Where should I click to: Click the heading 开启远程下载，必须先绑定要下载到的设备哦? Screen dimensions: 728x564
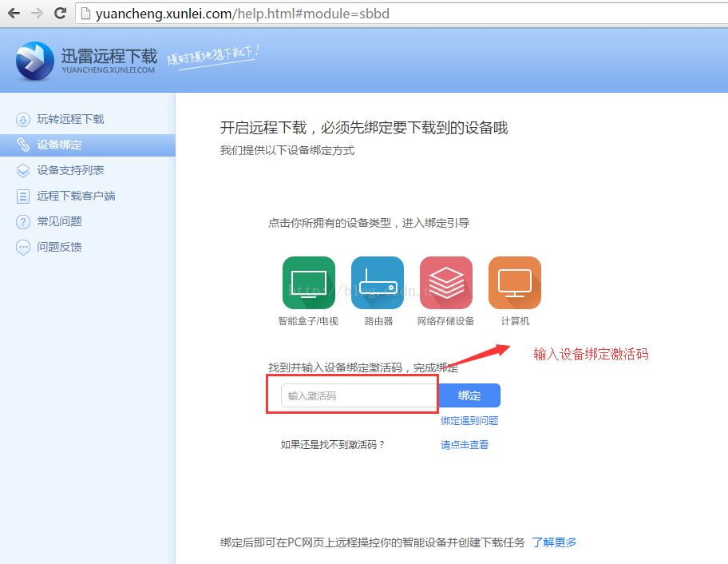tap(364, 128)
